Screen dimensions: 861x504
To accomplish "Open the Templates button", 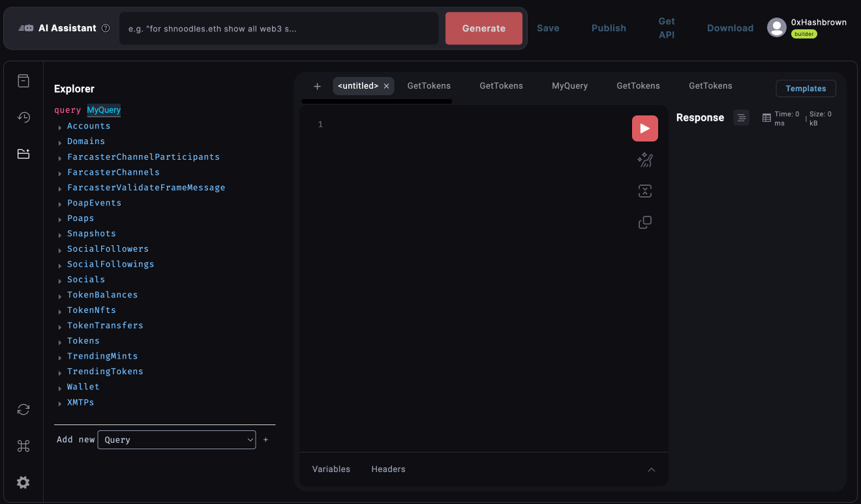I will [806, 88].
